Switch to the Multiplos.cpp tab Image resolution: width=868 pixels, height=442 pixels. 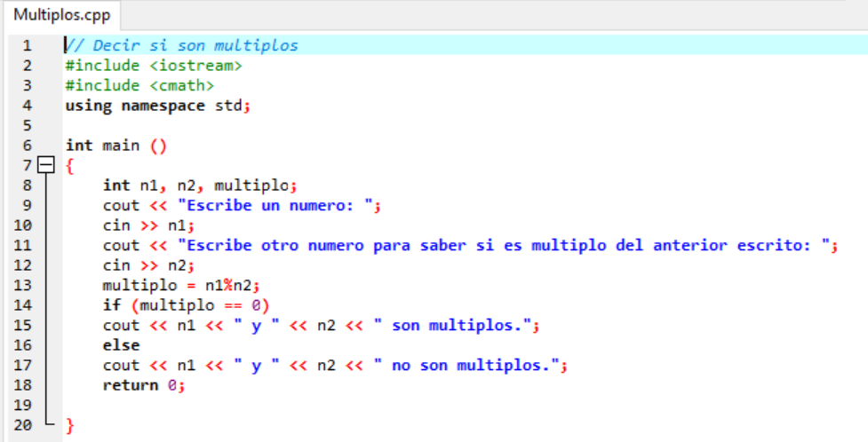pyautogui.click(x=61, y=15)
